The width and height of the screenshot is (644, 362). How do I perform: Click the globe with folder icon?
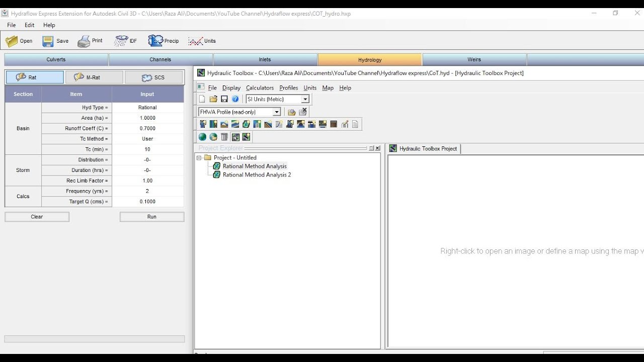(x=213, y=137)
